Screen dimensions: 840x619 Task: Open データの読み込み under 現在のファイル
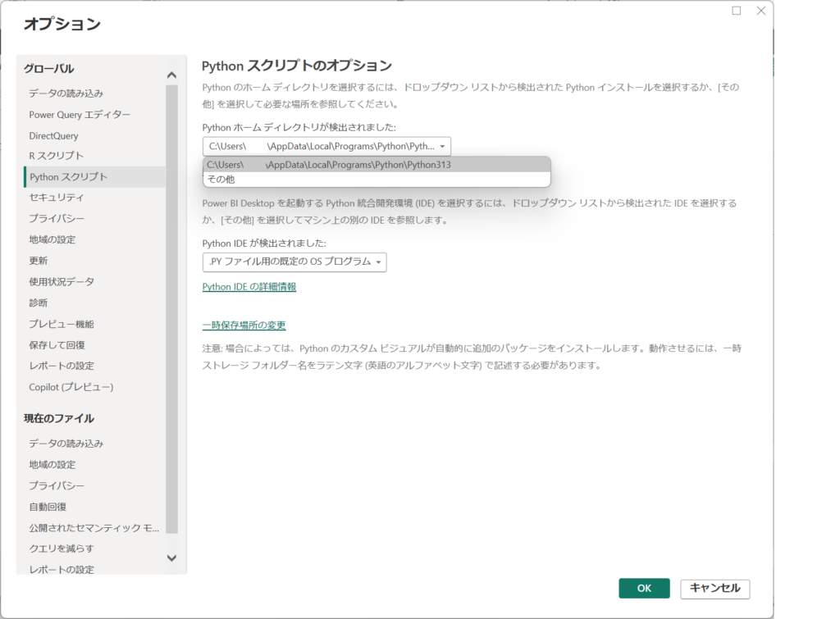click(x=66, y=444)
